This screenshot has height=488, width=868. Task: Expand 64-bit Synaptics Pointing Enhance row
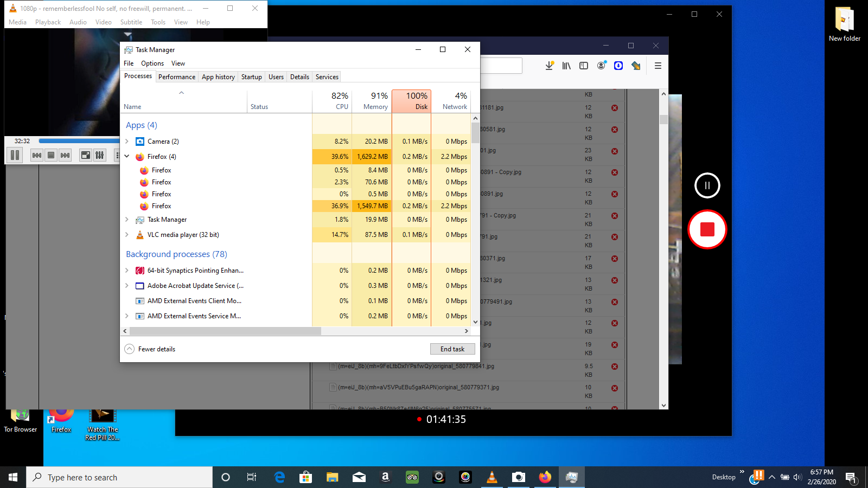127,271
